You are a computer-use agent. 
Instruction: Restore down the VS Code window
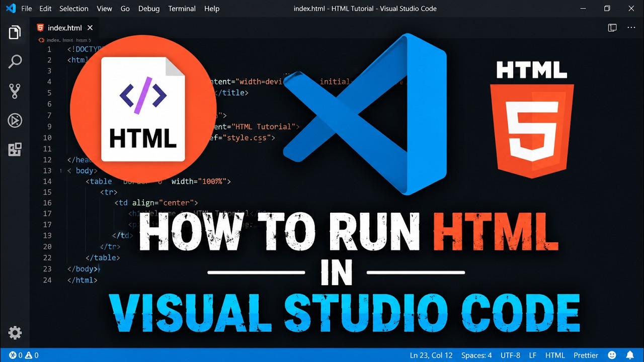tap(607, 9)
